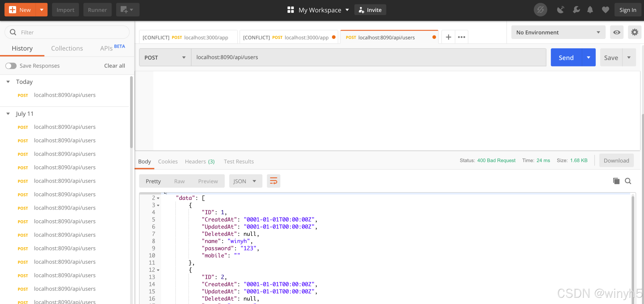Click the Send button to submit request
Viewport: 644px width, 304px height.
566,57
